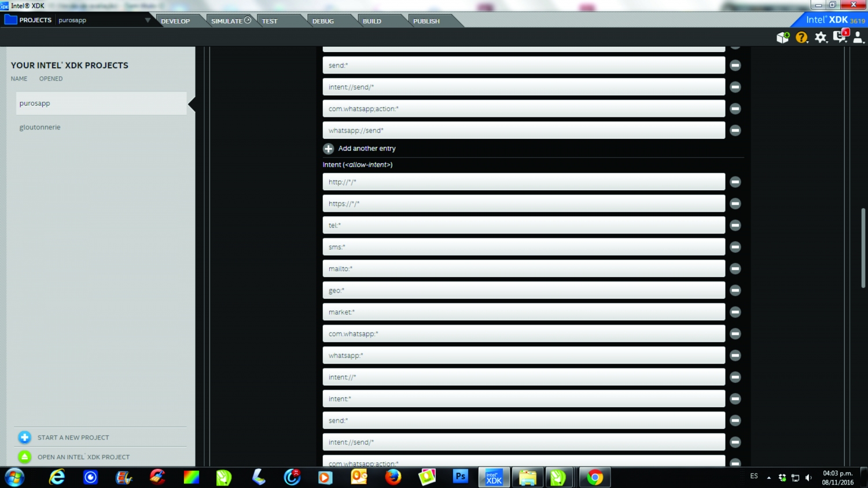
Task: Click Add another entry
Action: pyautogui.click(x=367, y=149)
